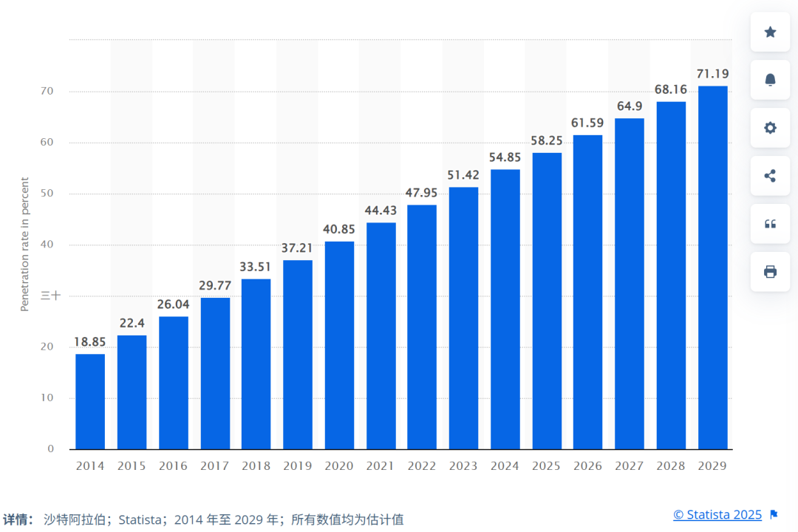Select the 2014 bar labeled 18.85
The width and height of the screenshot is (798, 532).
[90, 402]
